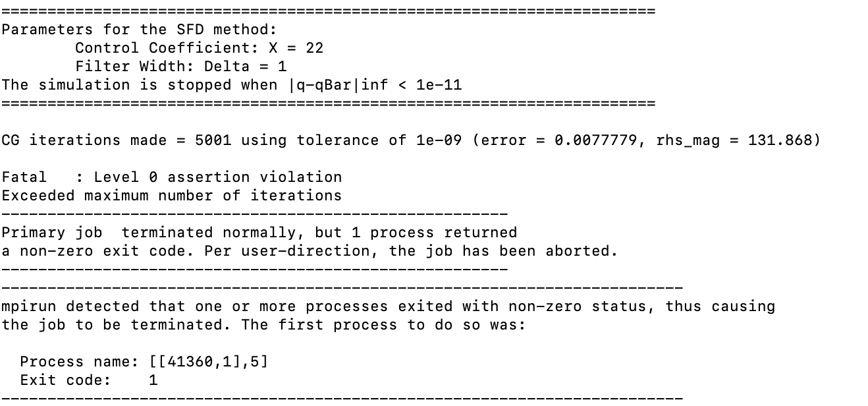Click the Control Coefficient value 22
The width and height of the screenshot is (868, 406).
[x=314, y=48]
